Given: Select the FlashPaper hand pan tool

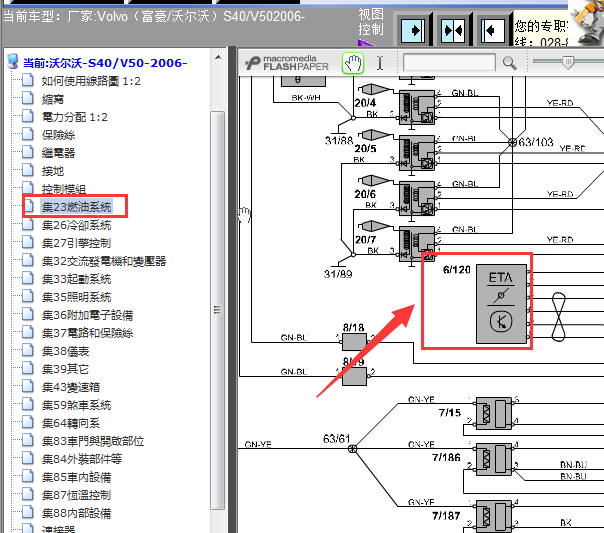Looking at the screenshot, I should tap(352, 63).
